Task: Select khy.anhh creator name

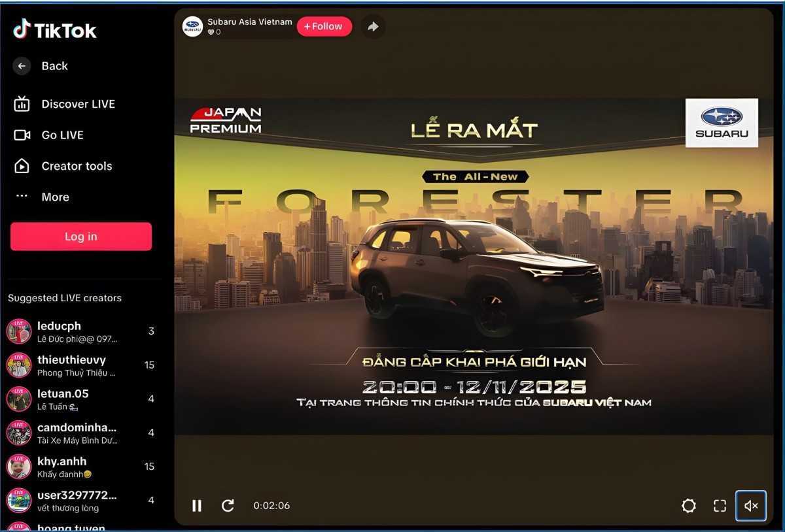Action: [62, 461]
